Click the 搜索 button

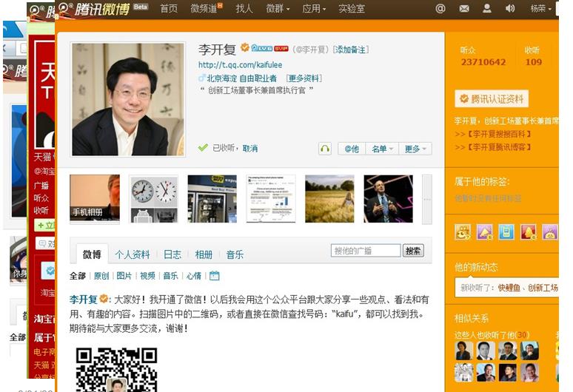413,251
